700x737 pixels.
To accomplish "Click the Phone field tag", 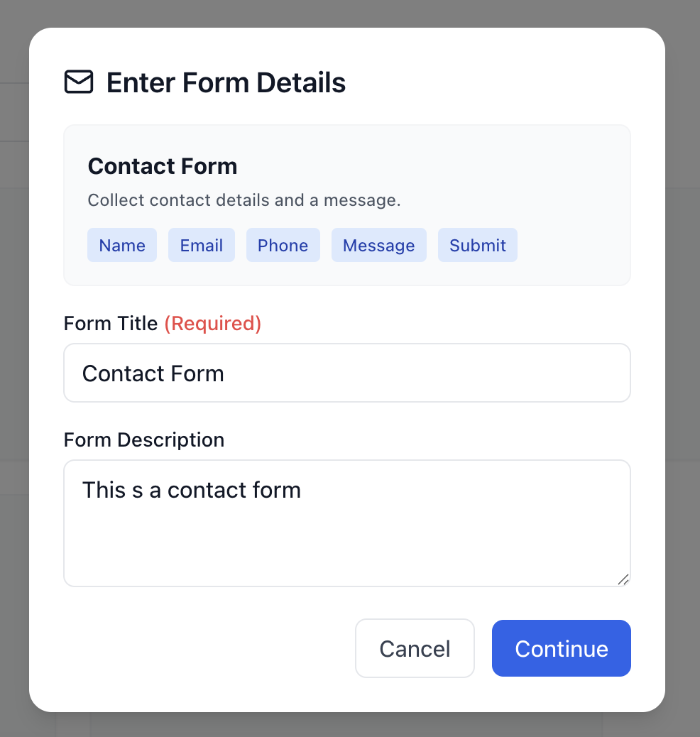I will [283, 246].
